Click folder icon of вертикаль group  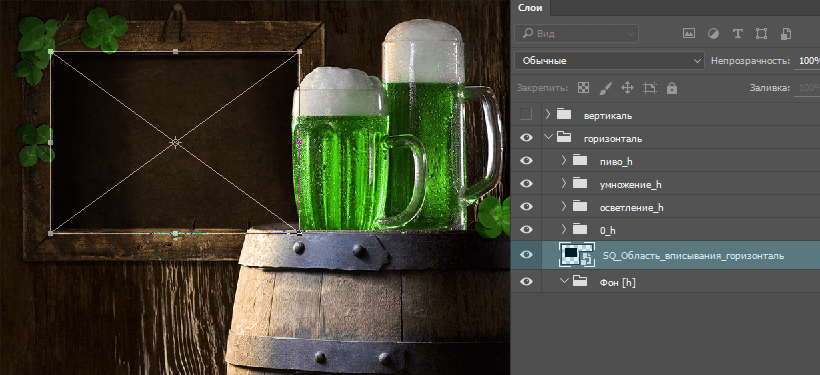coord(564,115)
